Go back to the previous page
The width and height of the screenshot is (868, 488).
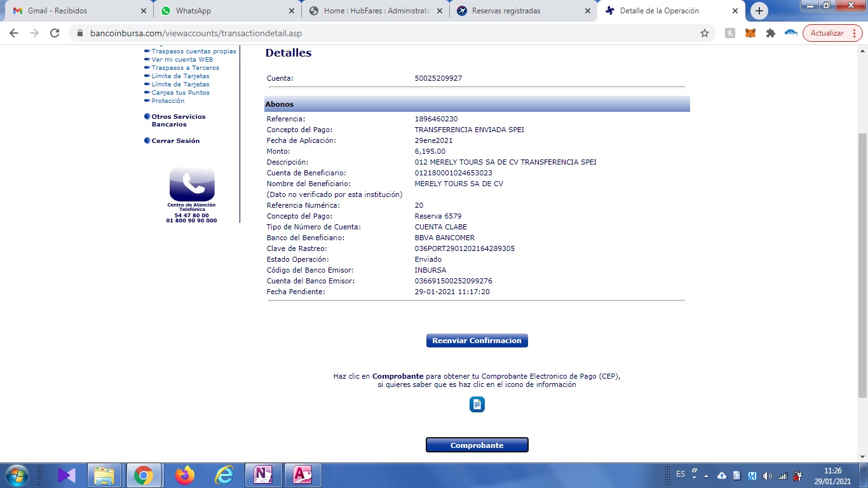pos(14,33)
